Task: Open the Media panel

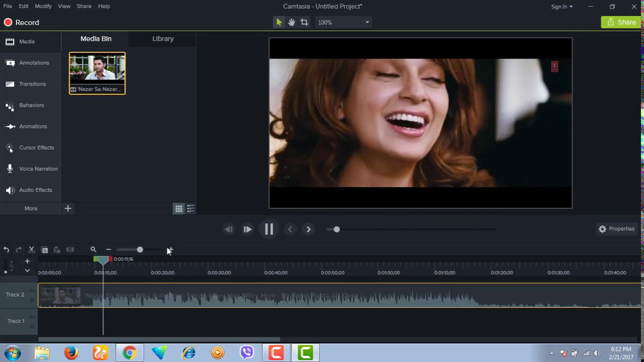Action: [x=31, y=42]
